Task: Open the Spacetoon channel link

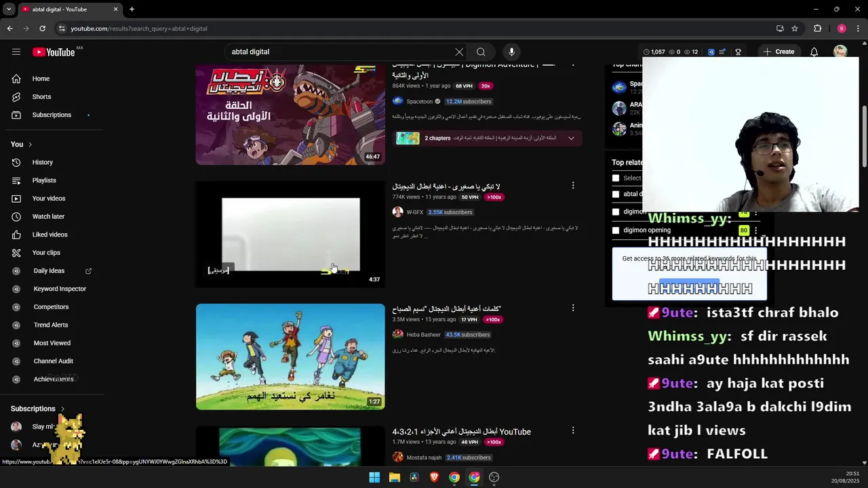Action: [419, 102]
